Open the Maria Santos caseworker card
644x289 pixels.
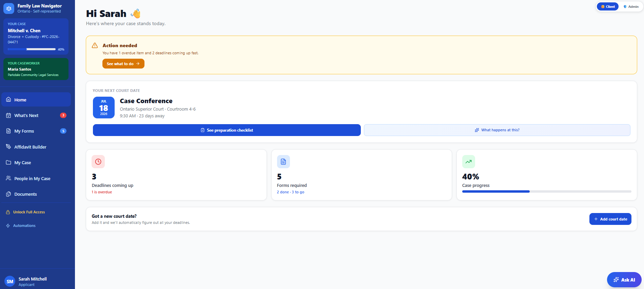(36, 69)
